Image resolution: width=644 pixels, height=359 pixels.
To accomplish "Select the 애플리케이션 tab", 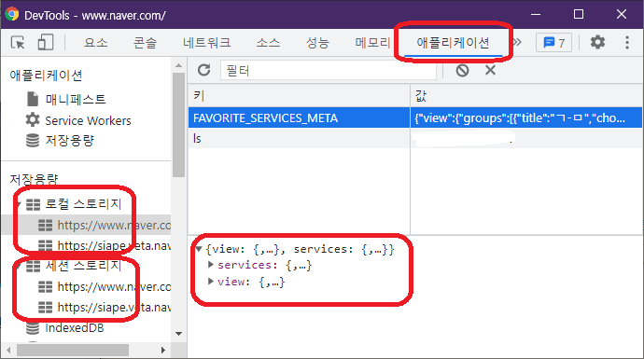I will pyautogui.click(x=453, y=42).
